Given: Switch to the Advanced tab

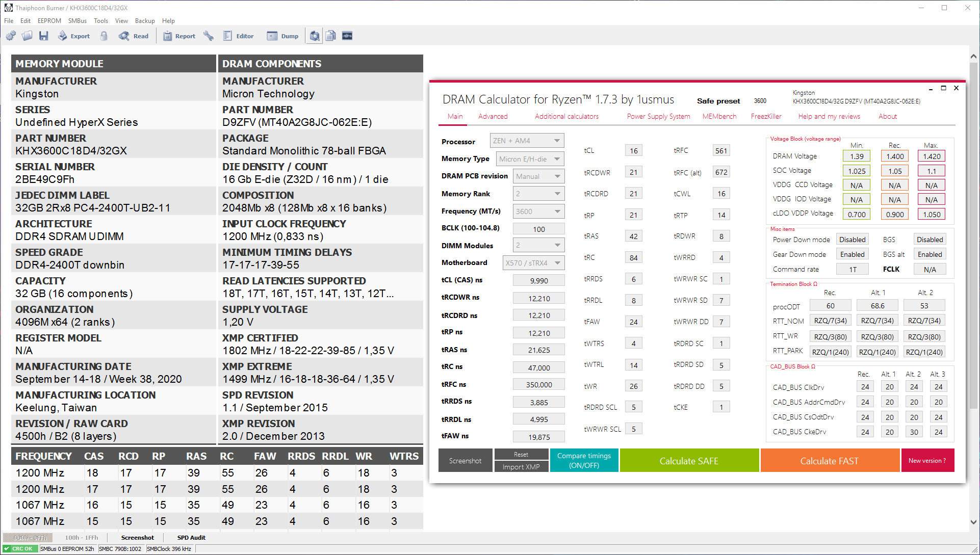Looking at the screenshot, I should [493, 116].
